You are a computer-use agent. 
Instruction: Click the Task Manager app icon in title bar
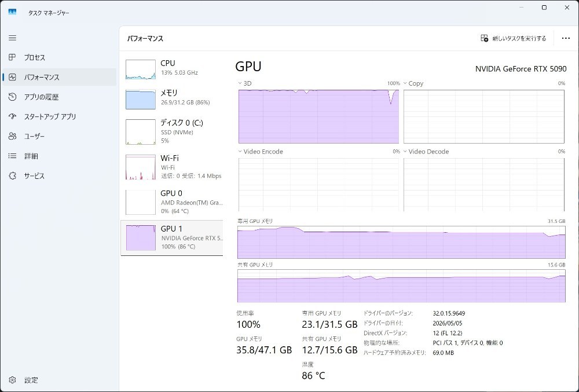(12, 12)
